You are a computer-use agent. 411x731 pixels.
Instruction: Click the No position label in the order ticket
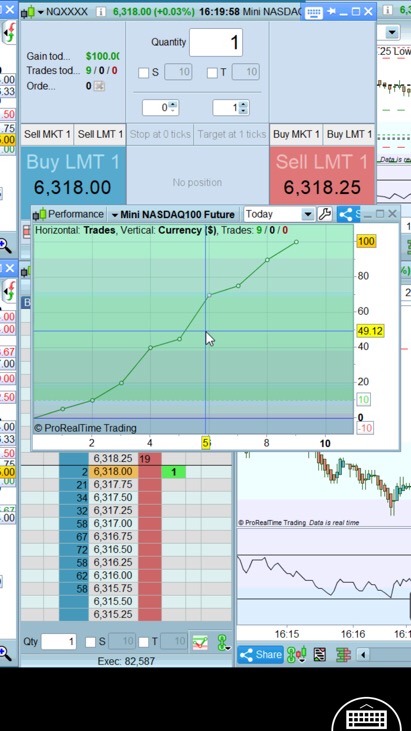pyautogui.click(x=197, y=183)
